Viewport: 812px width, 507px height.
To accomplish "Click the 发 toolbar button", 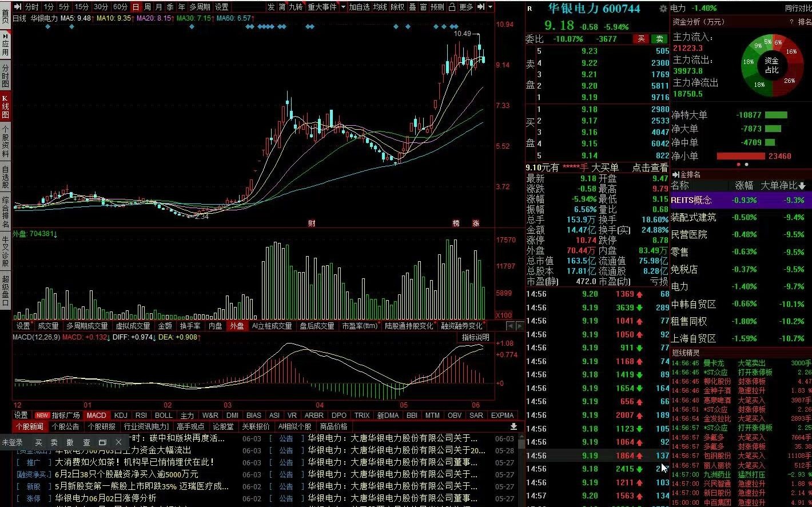I will pos(270,7).
